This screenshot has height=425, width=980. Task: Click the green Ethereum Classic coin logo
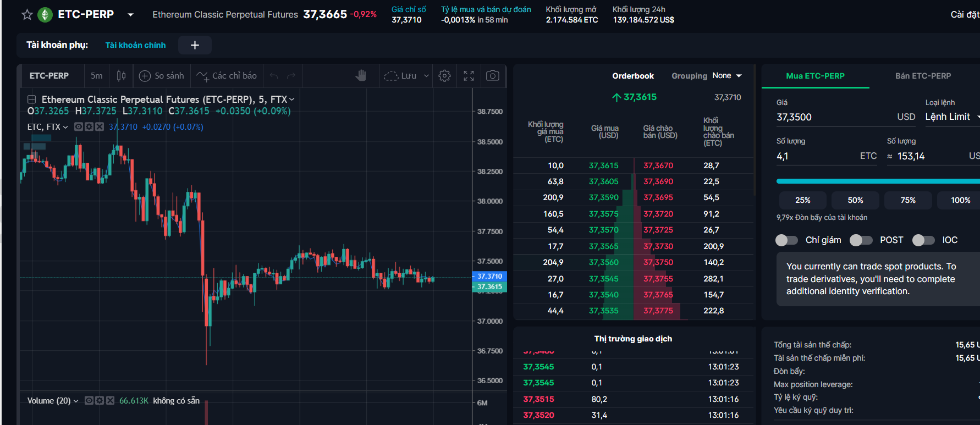(45, 14)
